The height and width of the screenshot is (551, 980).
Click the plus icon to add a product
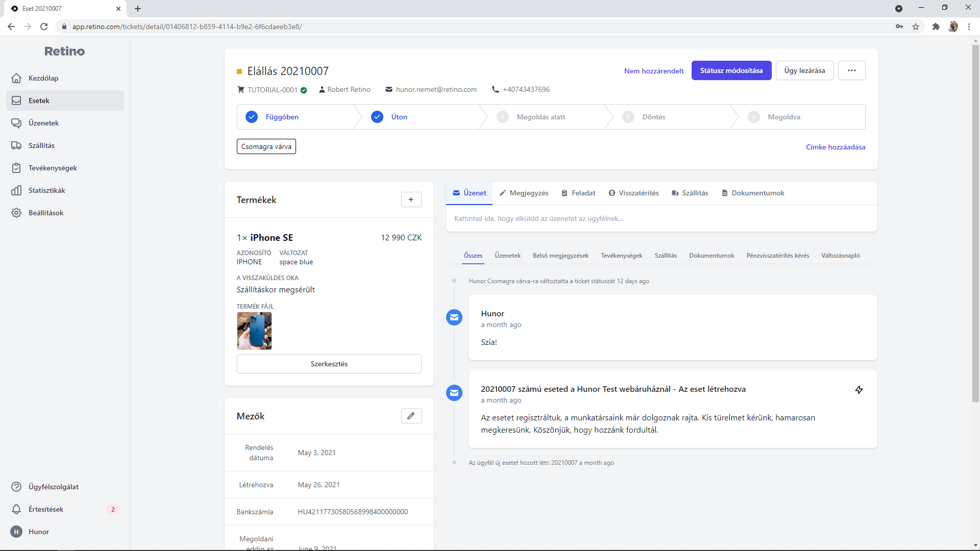point(411,199)
